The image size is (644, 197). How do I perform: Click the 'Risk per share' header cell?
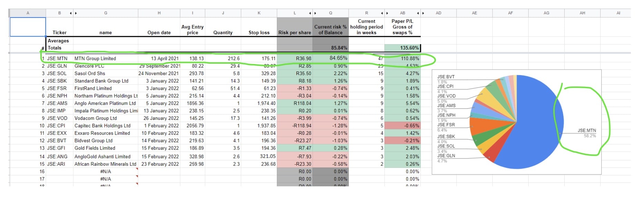(x=295, y=27)
